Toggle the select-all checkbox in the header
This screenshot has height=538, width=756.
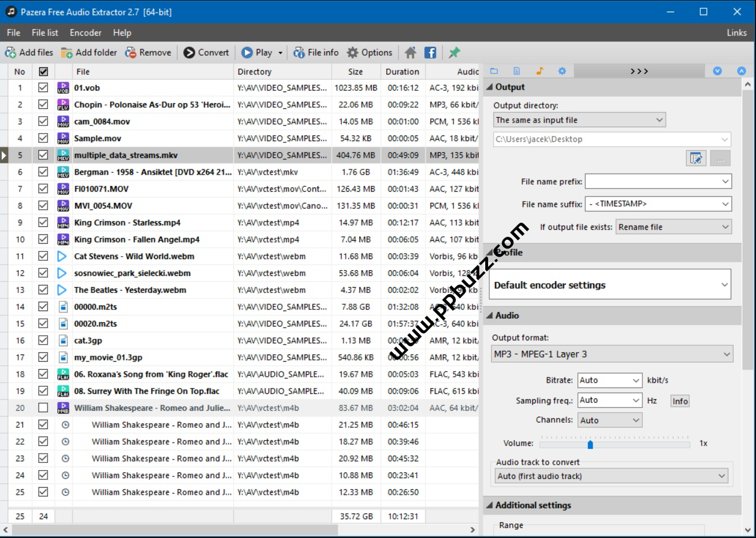(x=43, y=71)
